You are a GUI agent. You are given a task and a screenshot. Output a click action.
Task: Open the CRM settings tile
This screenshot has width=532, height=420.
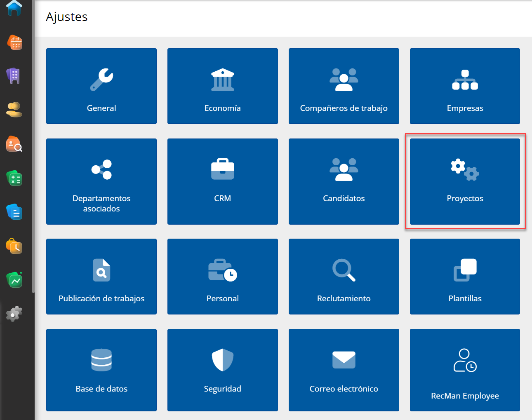[x=222, y=181]
